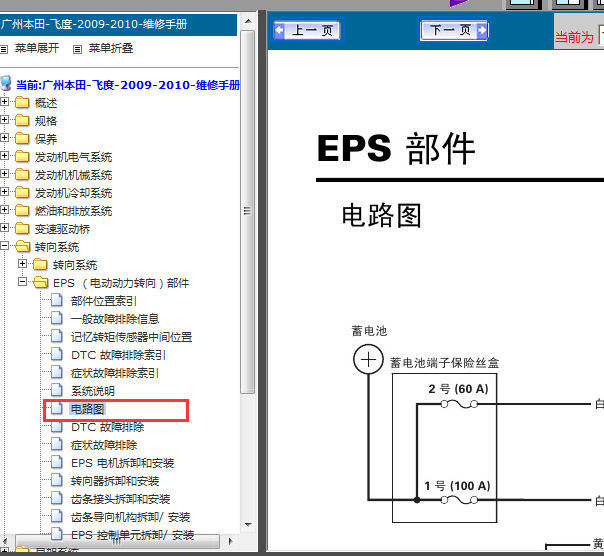This screenshot has height=556, width=604.
Task: Select 变速驱动桥 folder icon
Action: pos(22,229)
